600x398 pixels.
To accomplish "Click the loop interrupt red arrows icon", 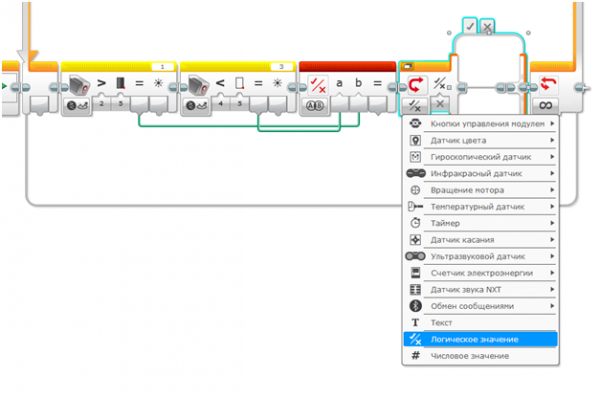I will [x=548, y=84].
